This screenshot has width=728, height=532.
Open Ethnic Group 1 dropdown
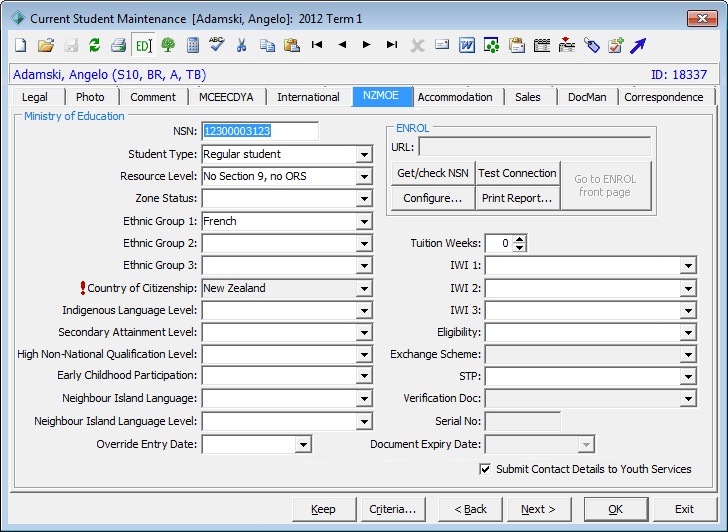[364, 221]
